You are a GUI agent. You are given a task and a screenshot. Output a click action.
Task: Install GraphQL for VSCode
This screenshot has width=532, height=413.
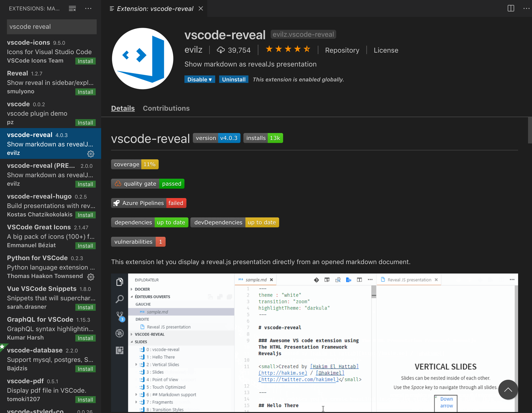85,338
